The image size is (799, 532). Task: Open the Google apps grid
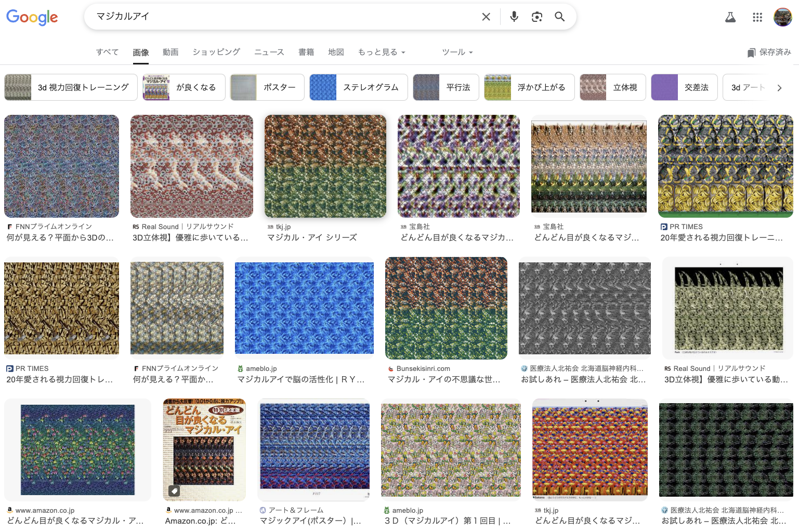[757, 18]
